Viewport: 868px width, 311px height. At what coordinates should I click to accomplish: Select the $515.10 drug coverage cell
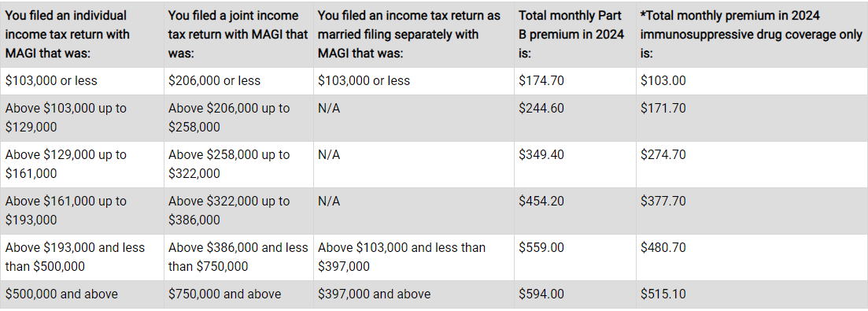coord(752,294)
